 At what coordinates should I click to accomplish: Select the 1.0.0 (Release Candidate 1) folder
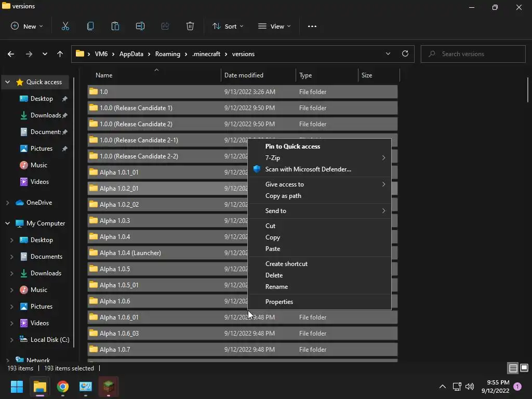[243, 108]
